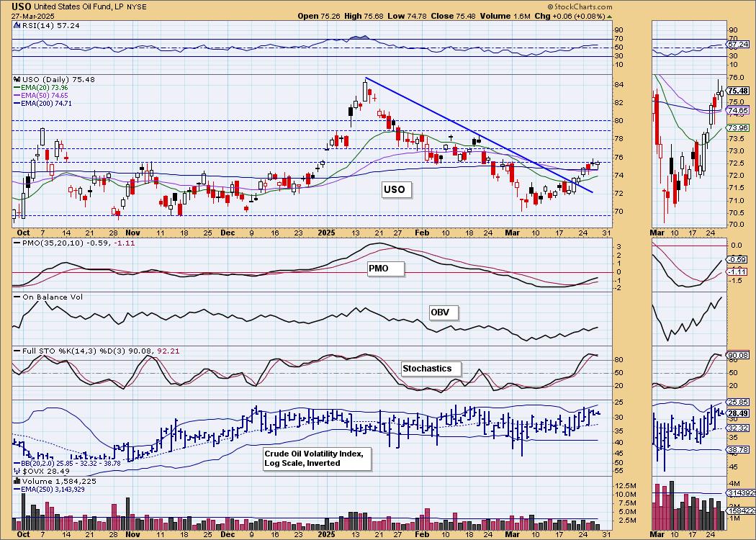Click the 32.32 Bollinger middle band tag

738,428
